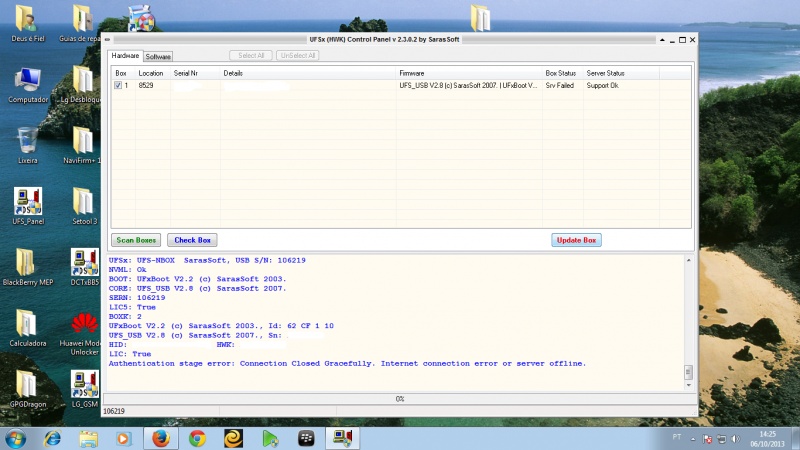Open the PT language indicator
The width and height of the screenshot is (800, 450).
pyautogui.click(x=677, y=437)
